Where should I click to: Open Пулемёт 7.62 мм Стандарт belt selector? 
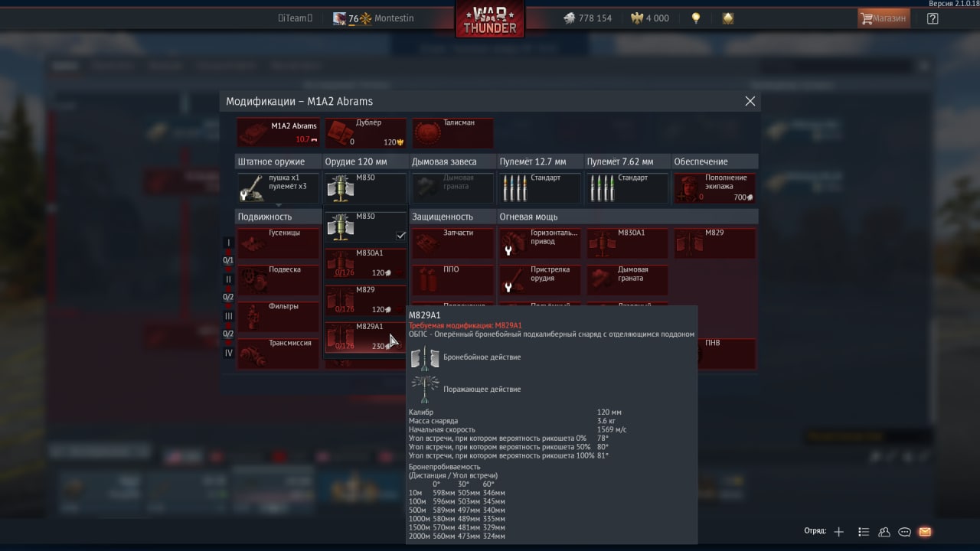pos(627,187)
